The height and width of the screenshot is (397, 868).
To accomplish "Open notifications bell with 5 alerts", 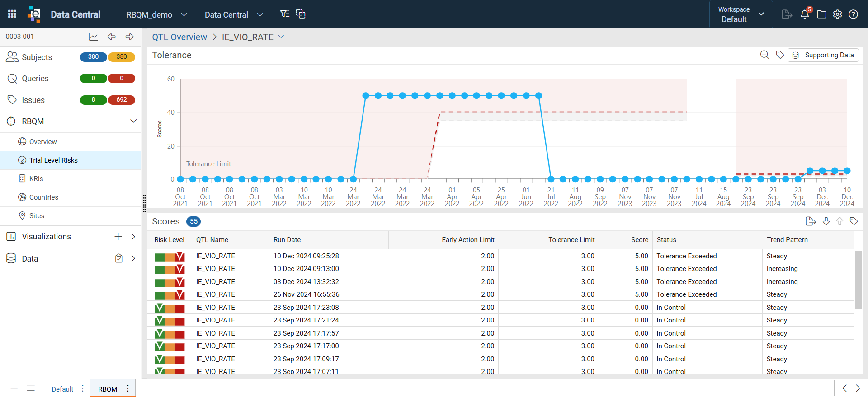I will 805,14.
